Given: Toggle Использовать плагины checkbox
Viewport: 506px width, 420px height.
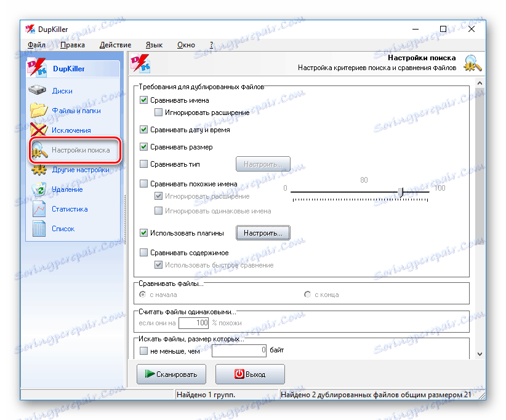Looking at the screenshot, I should pos(143,232).
